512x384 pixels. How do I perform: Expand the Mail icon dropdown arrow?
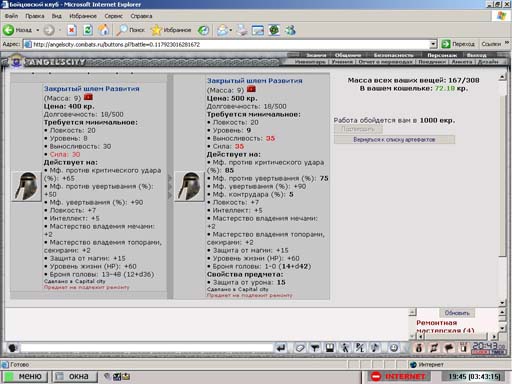pos(231,30)
